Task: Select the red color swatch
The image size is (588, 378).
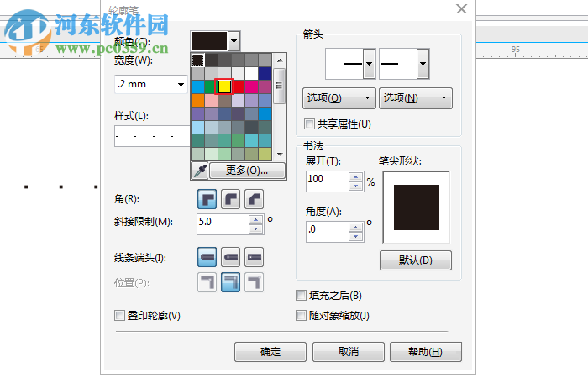Action: click(239, 87)
